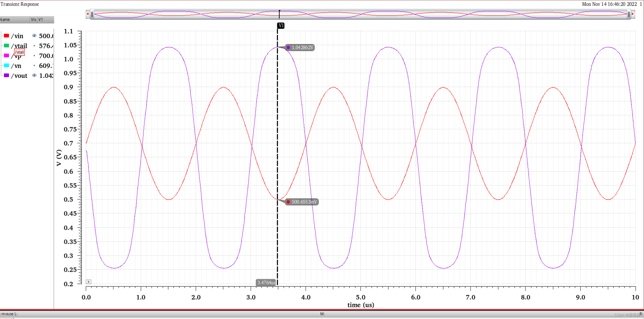The height and width of the screenshot is (319, 644).
Task: Click the Transient Response title
Action: point(20,4)
